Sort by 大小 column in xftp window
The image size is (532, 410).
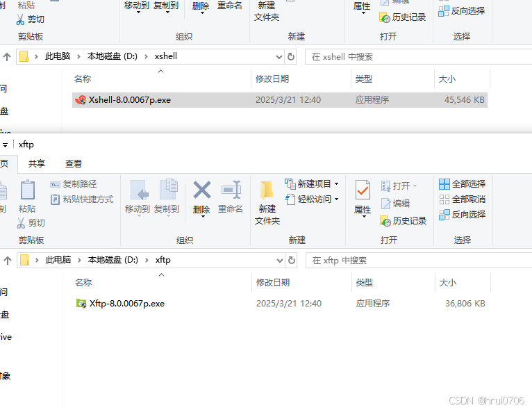pyautogui.click(x=447, y=282)
